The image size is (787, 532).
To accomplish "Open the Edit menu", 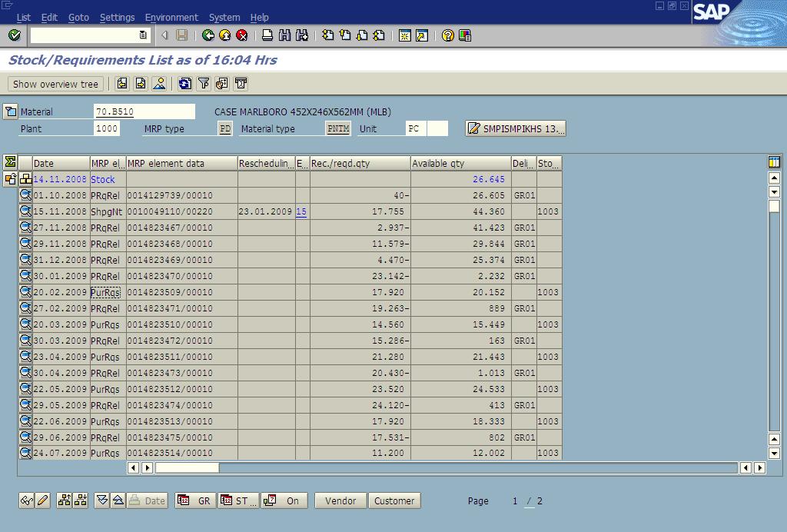I will 49,18.
